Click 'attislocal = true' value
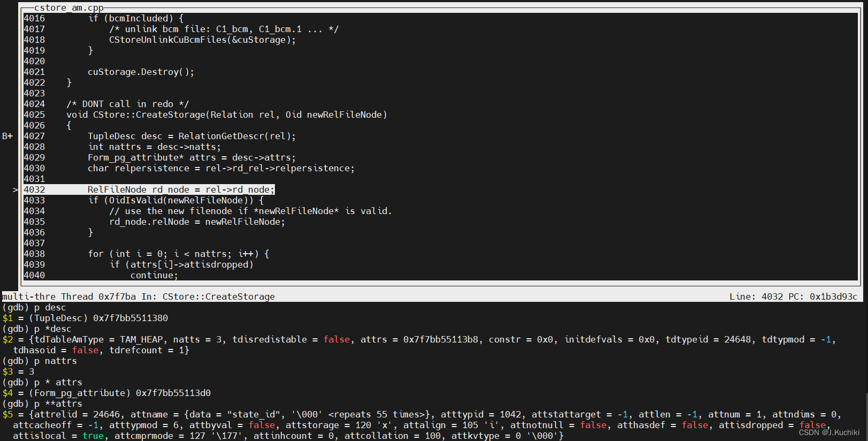Screen dimensions: 868x441 pos(58,436)
